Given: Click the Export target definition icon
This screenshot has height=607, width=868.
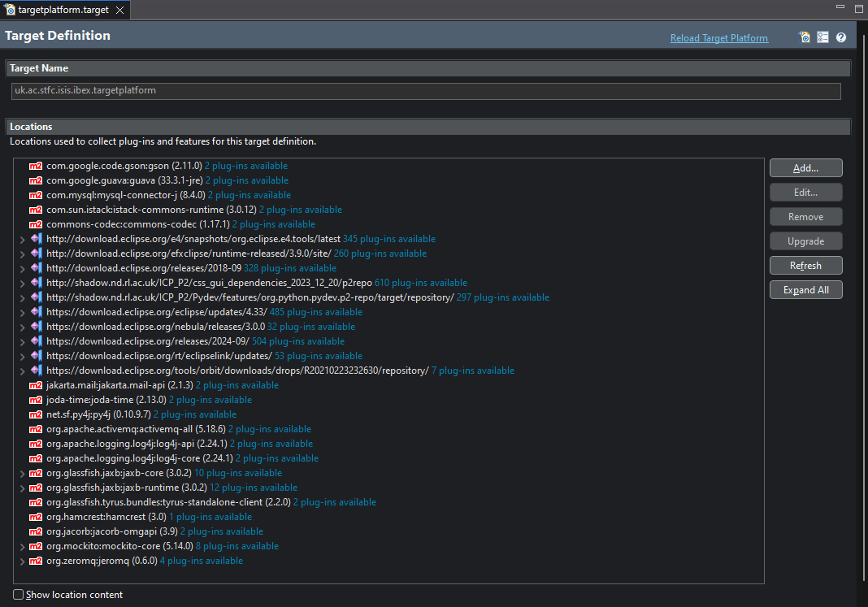Looking at the screenshot, I should (805, 37).
